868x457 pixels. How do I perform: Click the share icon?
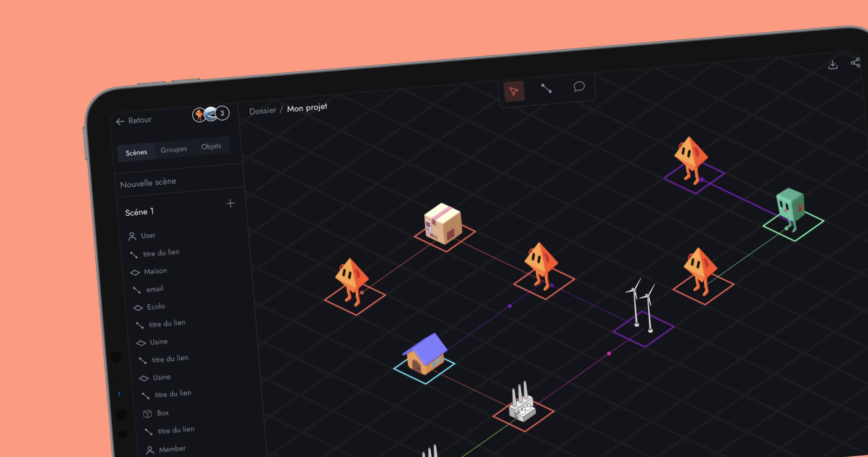pyautogui.click(x=855, y=62)
